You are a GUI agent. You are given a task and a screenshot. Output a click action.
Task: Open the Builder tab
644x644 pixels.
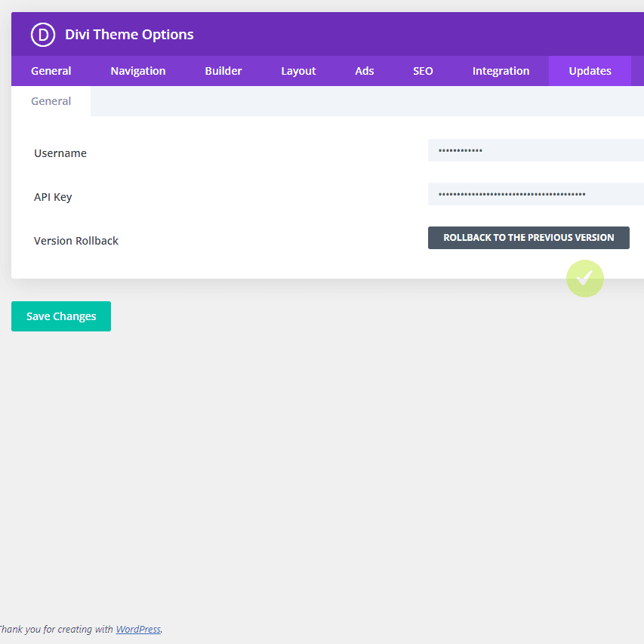(x=223, y=71)
